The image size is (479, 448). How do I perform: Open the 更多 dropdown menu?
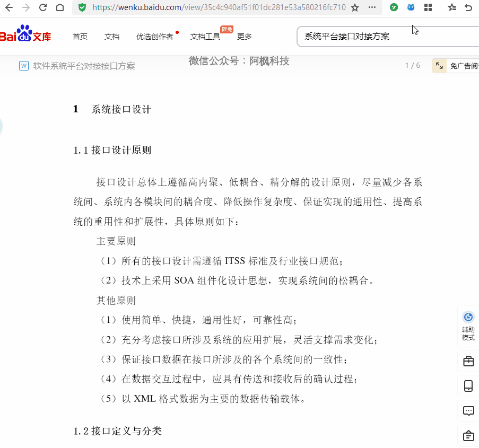[243, 37]
